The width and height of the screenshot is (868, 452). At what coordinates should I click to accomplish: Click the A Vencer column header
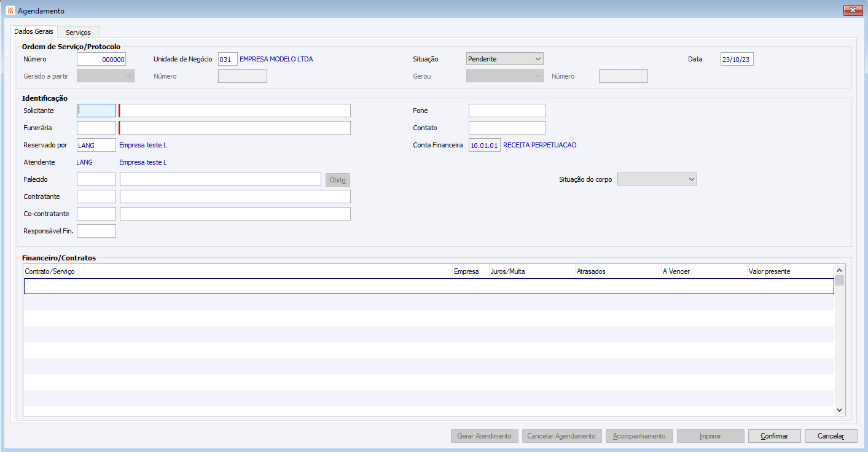704,271
